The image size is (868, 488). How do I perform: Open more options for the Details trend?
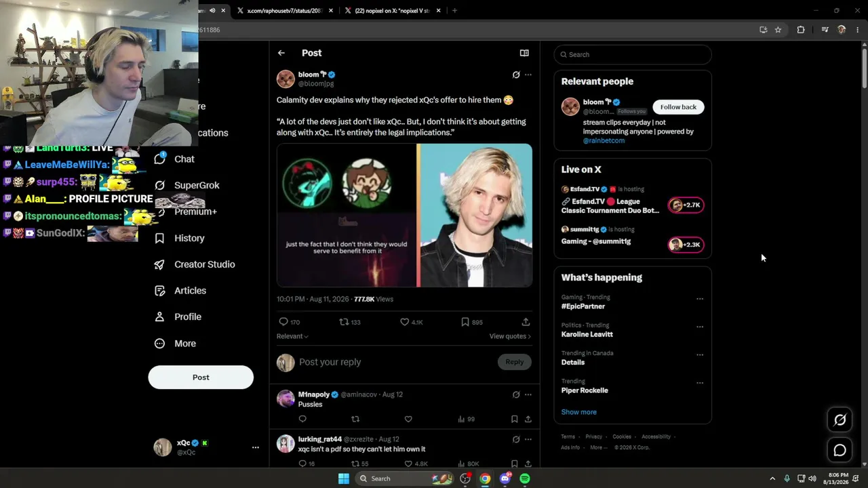pos(700,354)
